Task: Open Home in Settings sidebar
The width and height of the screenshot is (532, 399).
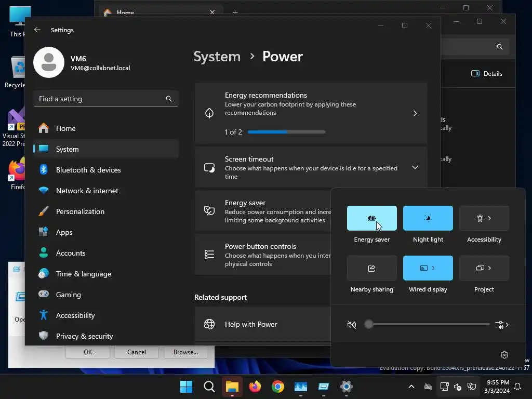Action: pos(106,128)
